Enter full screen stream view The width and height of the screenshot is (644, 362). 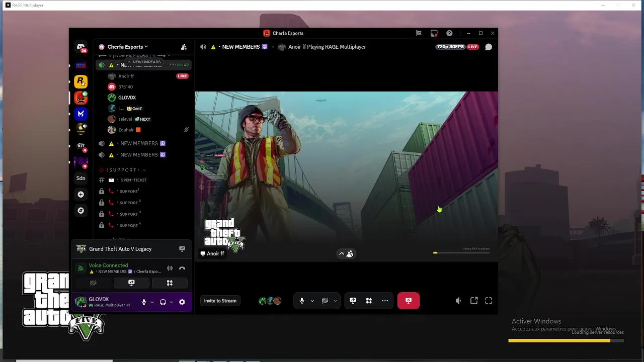[x=489, y=301]
